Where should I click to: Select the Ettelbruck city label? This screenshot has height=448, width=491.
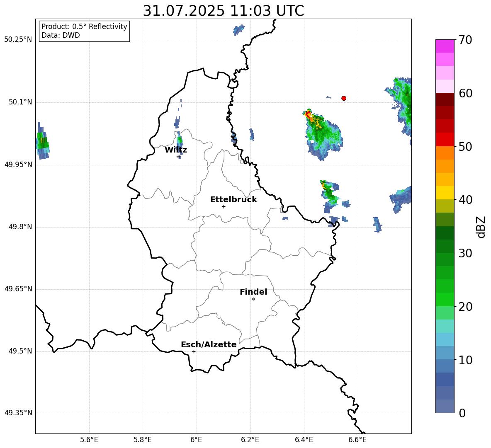(233, 199)
